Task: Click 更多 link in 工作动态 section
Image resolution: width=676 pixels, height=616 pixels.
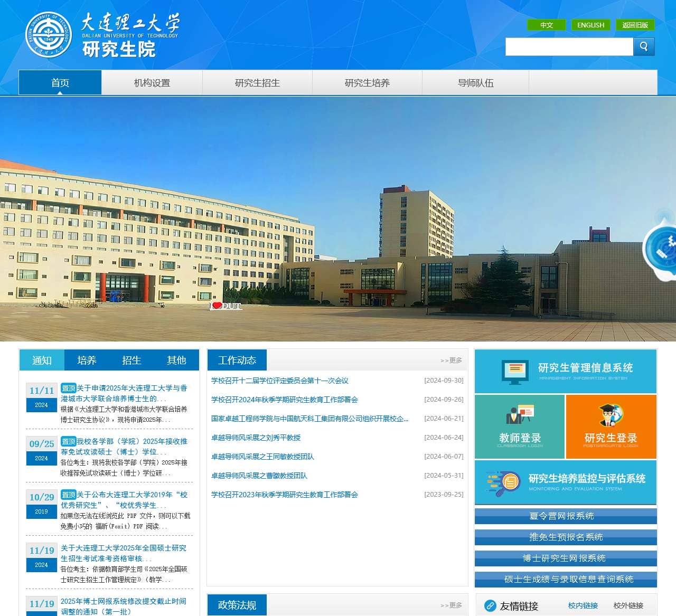Action: tap(452, 360)
